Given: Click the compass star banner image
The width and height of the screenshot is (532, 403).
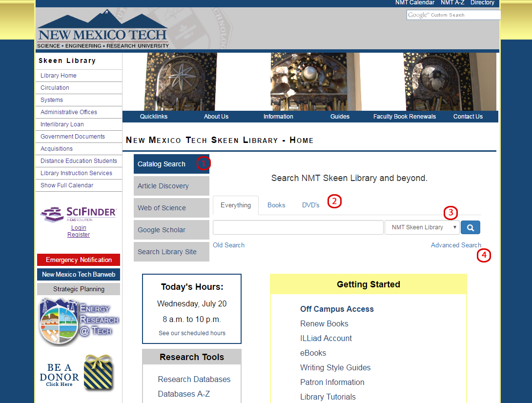Looking at the screenshot, I should pyautogui.click(x=181, y=81).
